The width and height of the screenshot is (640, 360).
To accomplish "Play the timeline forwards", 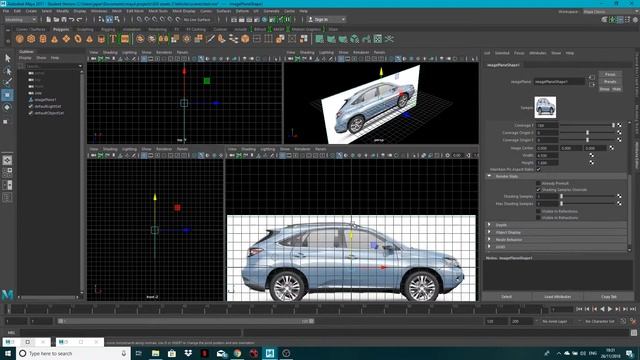I will (610, 309).
